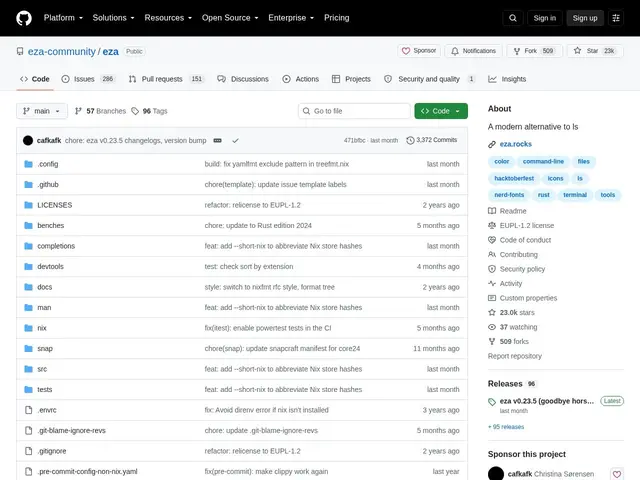Image resolution: width=640 pixels, height=480 pixels.
Task: Click the snap folder icon
Action: tap(29, 349)
